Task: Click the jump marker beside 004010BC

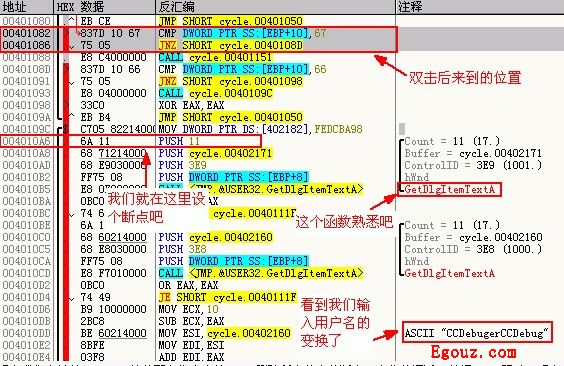Action: coord(72,214)
